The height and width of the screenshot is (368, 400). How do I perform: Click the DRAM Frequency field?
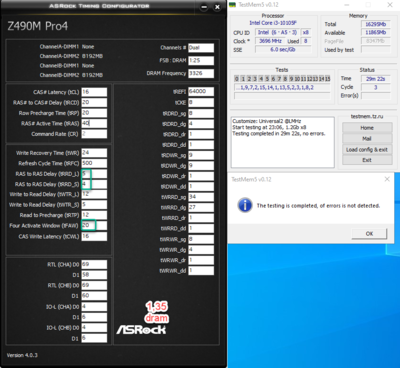pyautogui.click(x=201, y=73)
